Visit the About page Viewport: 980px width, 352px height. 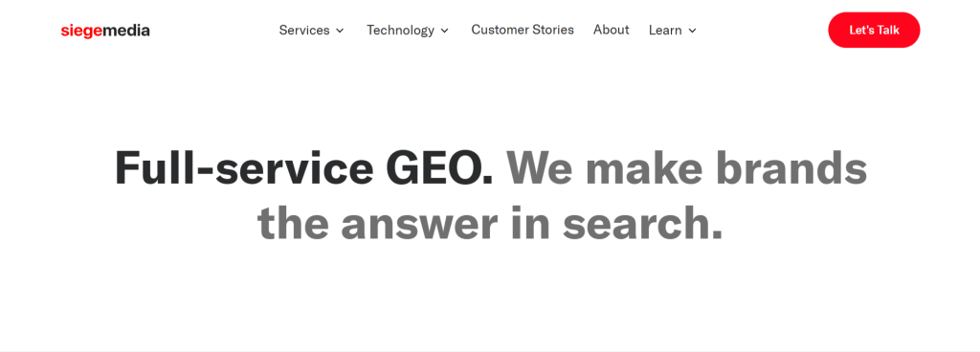click(612, 30)
